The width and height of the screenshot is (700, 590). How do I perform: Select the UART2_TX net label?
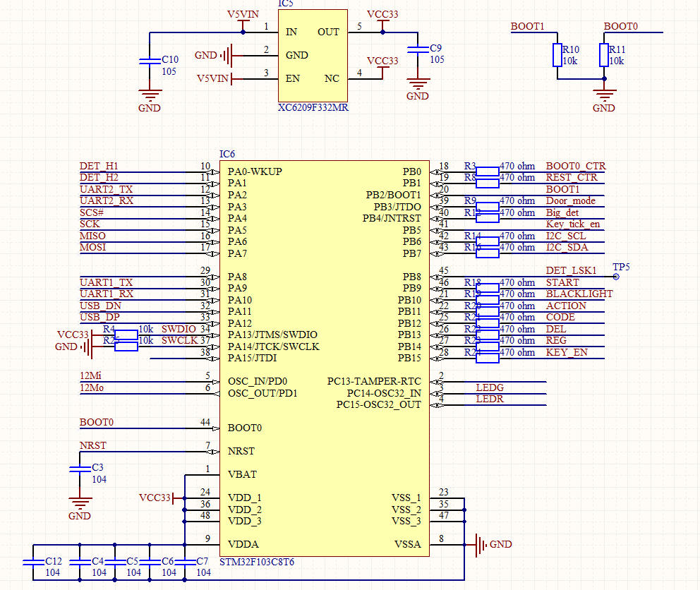107,189
